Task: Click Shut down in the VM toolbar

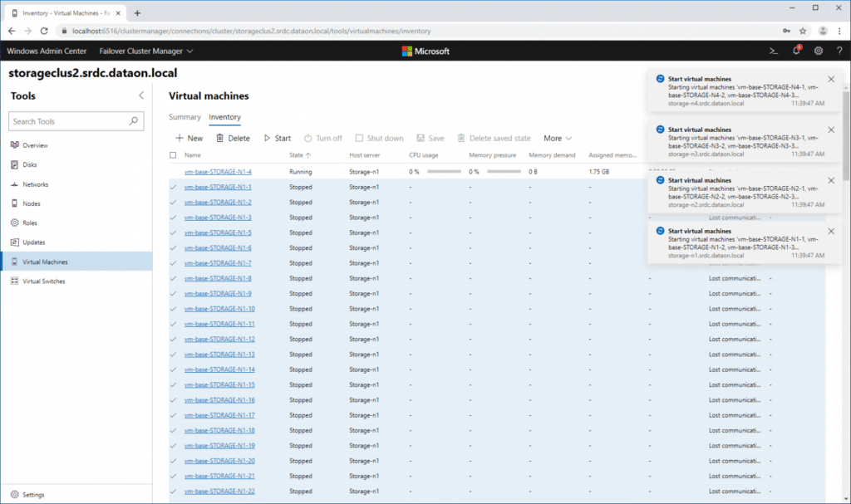Action: (379, 139)
